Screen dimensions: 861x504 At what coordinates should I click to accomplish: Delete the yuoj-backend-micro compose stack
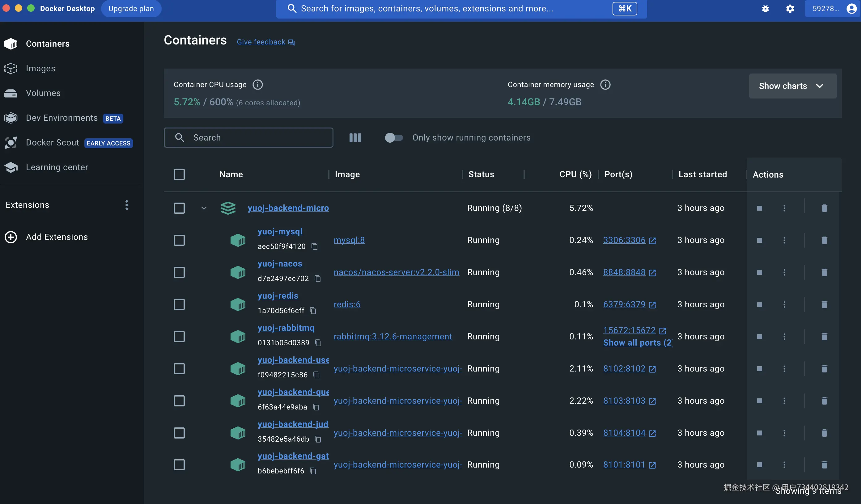(x=824, y=208)
